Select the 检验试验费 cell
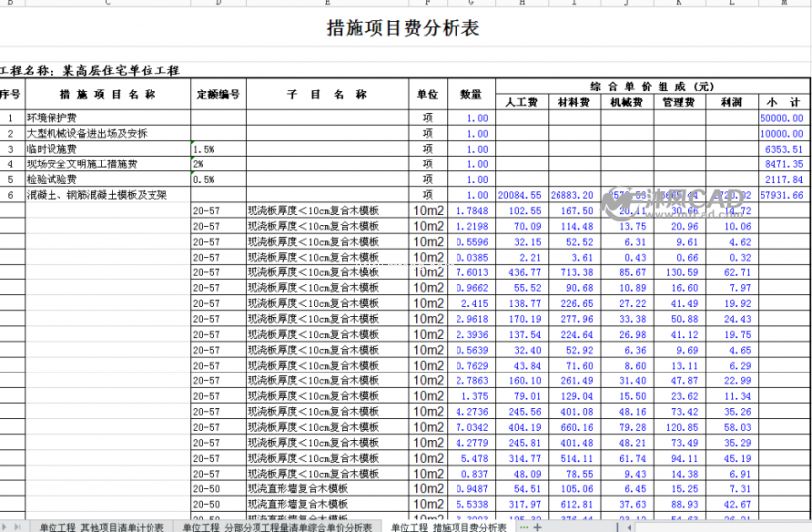 click(x=108, y=179)
